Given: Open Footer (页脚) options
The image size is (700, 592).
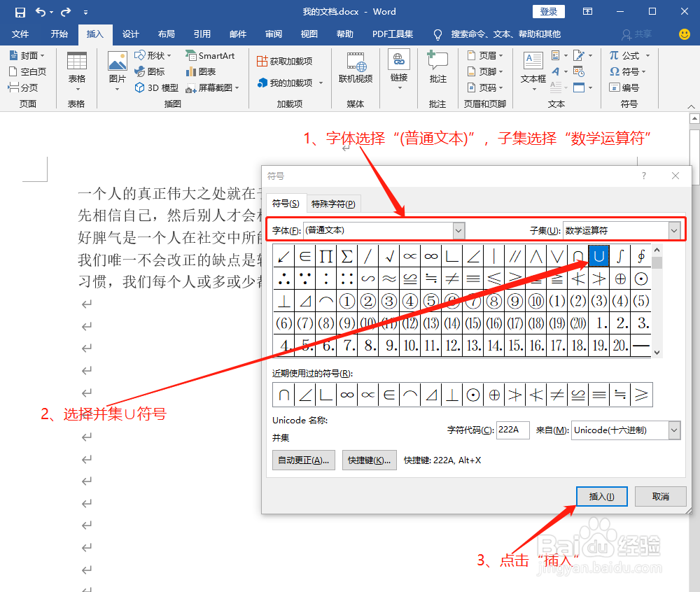Looking at the screenshot, I should pos(485,71).
